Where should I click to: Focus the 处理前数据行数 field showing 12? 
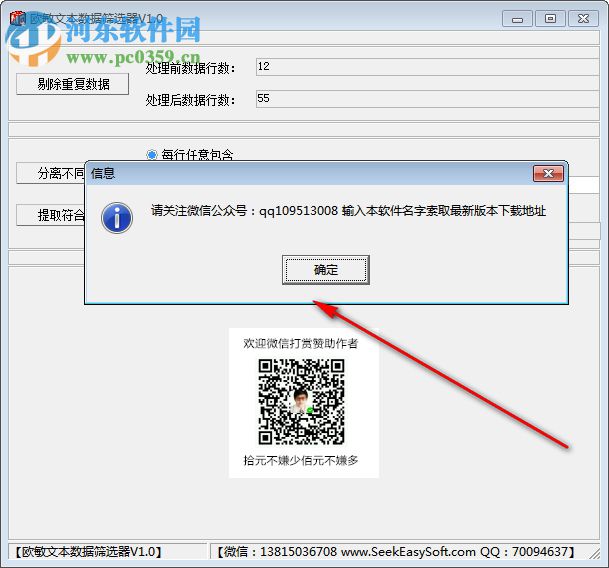[x=428, y=66]
